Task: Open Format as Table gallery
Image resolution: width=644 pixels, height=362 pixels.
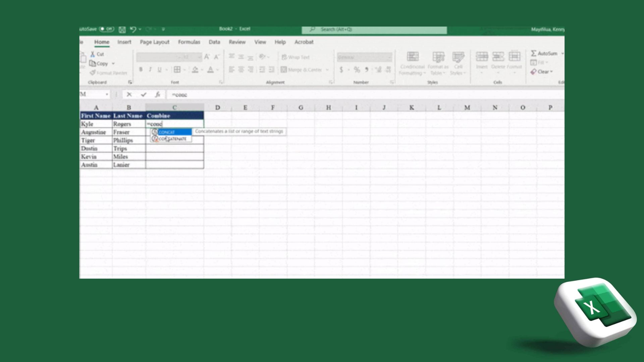Action: 438,63
